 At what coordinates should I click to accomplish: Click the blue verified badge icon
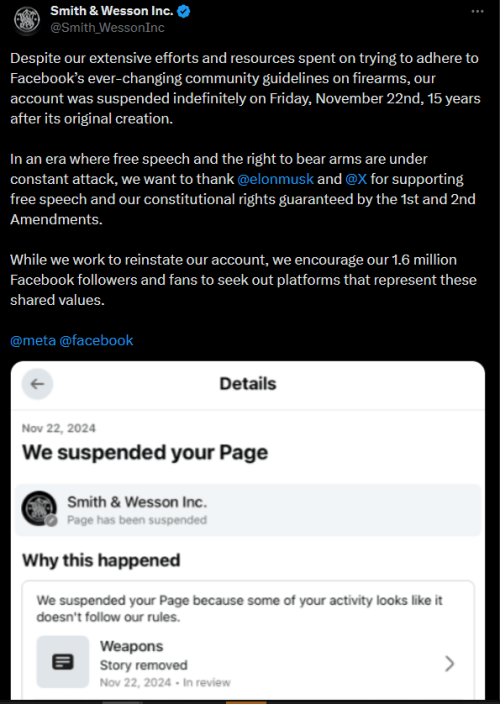click(x=183, y=11)
